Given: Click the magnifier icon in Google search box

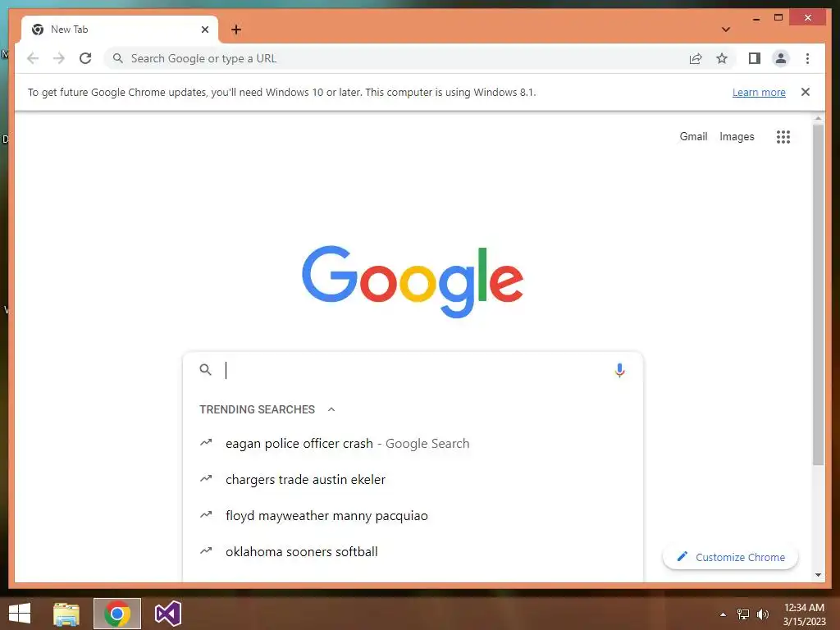Looking at the screenshot, I should coord(205,370).
